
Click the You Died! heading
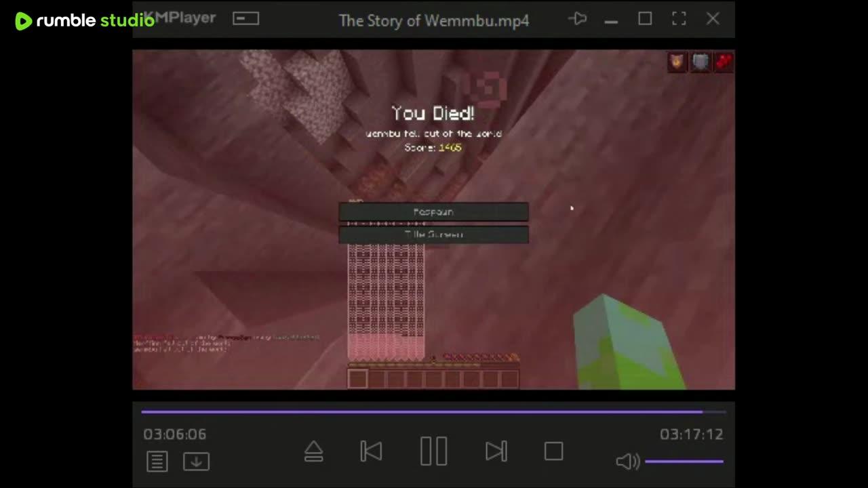[433, 113]
